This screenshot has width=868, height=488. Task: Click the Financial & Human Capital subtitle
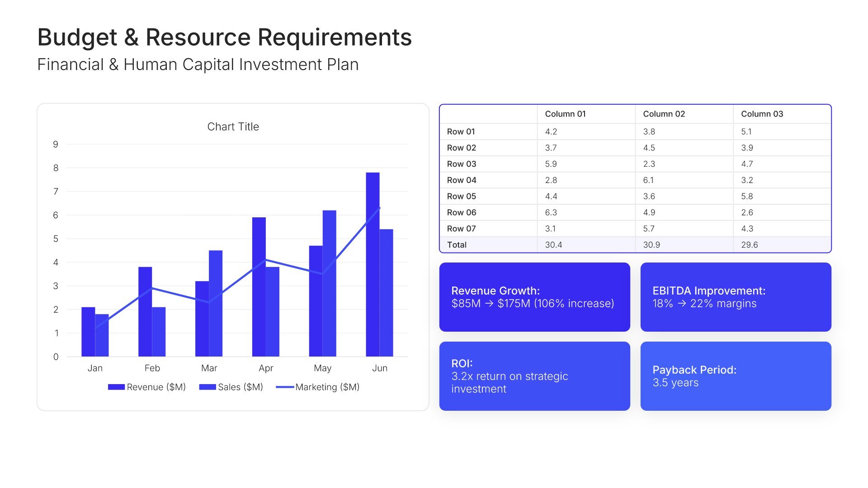198,65
